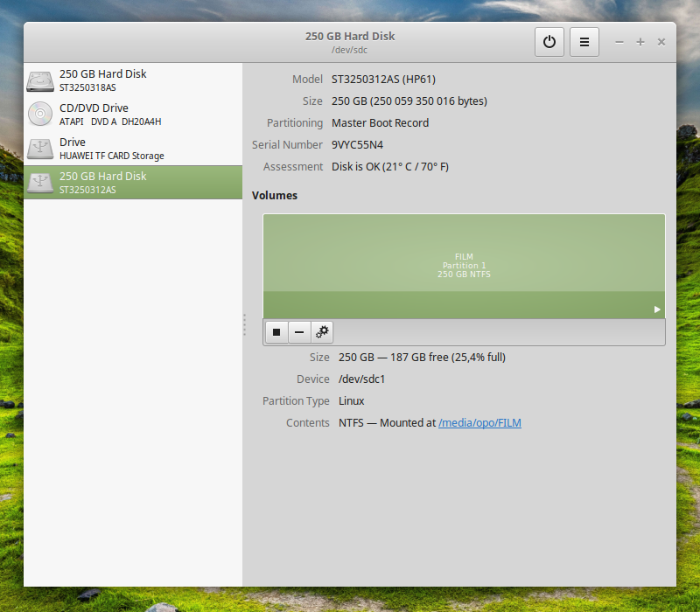700x612 pixels.
Task: Minimize the Disks window
Action: pyautogui.click(x=619, y=42)
